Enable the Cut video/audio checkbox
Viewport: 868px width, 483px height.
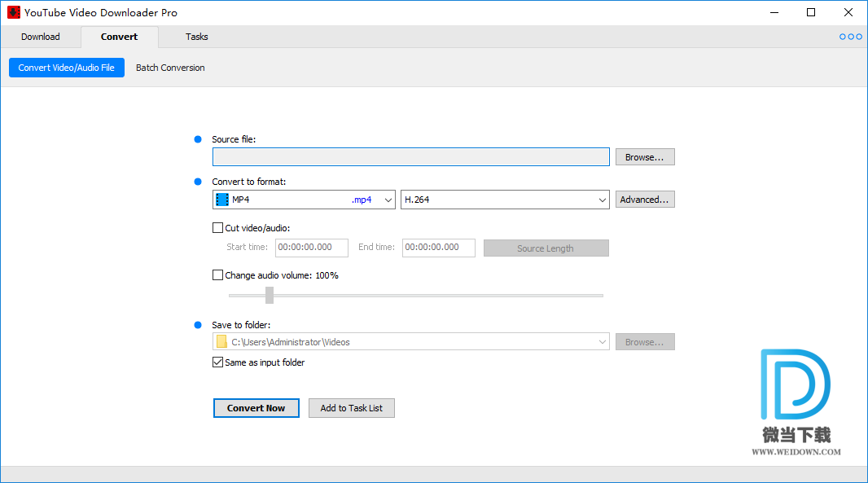click(x=217, y=227)
